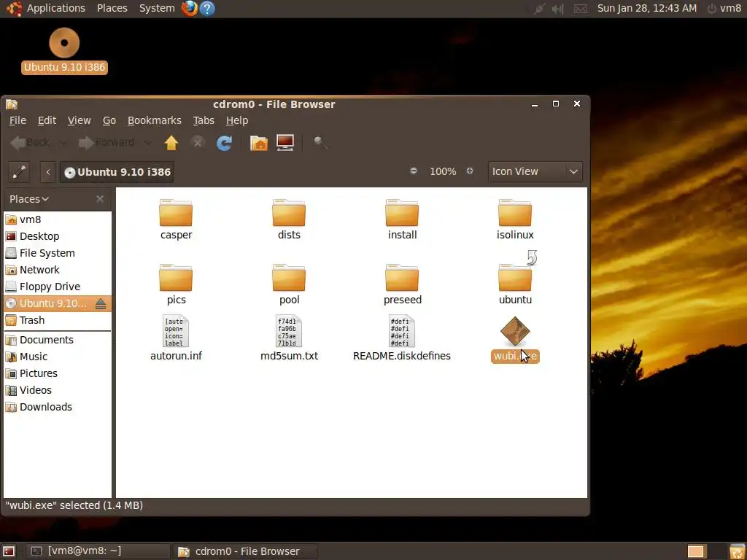Open the vm8 user session menu
This screenshot has width=747, height=560.
(x=724, y=9)
